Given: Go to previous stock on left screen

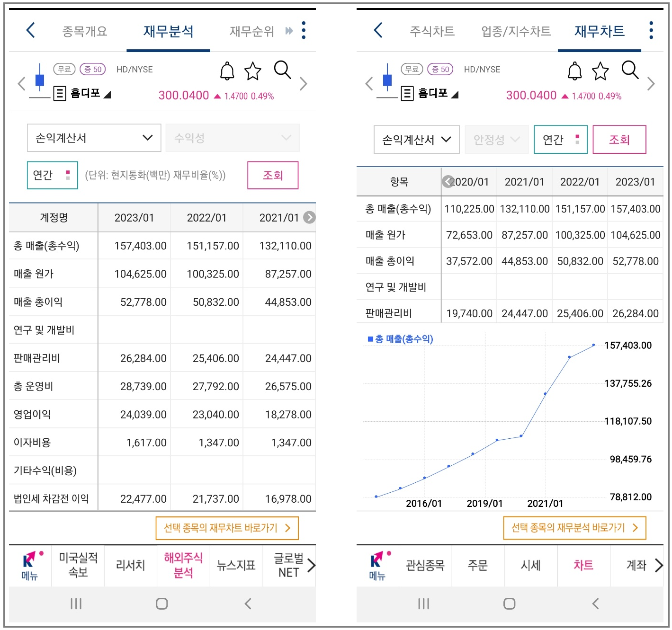Looking at the screenshot, I should 21,84.
